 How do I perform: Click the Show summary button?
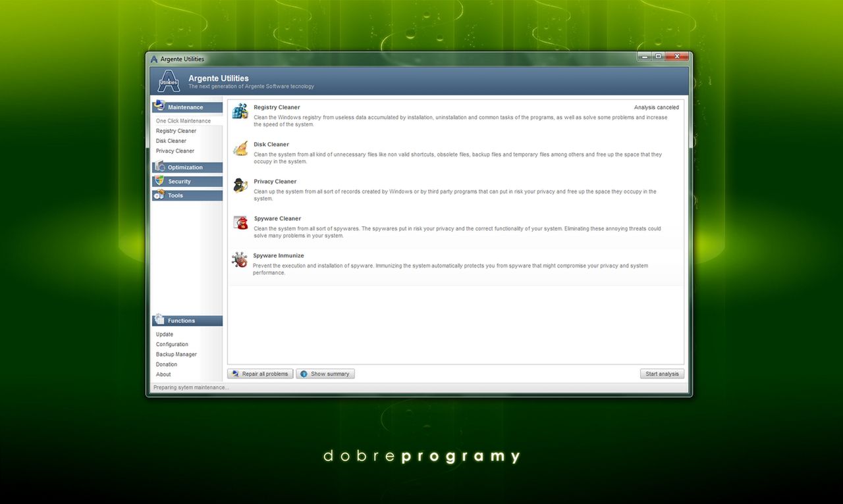(x=325, y=374)
